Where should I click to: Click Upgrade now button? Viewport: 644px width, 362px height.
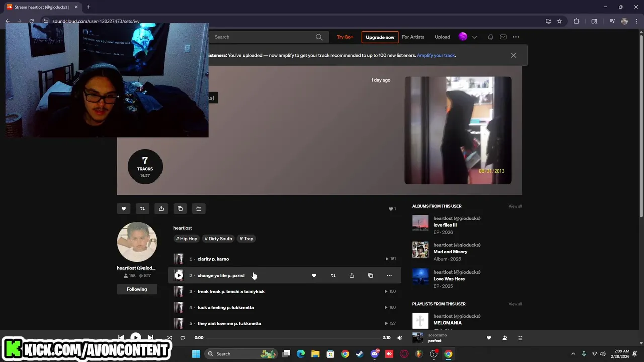[380, 37]
